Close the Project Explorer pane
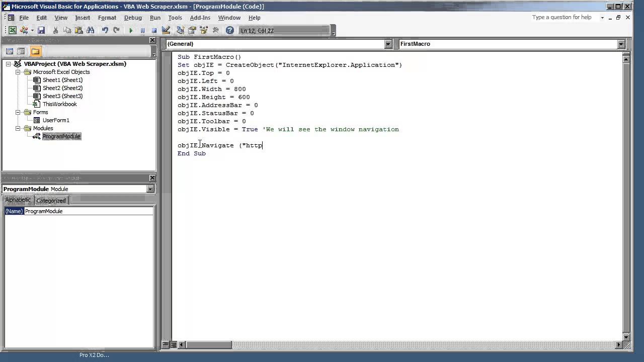Screen dimensions: 644x362 (x=152, y=40)
